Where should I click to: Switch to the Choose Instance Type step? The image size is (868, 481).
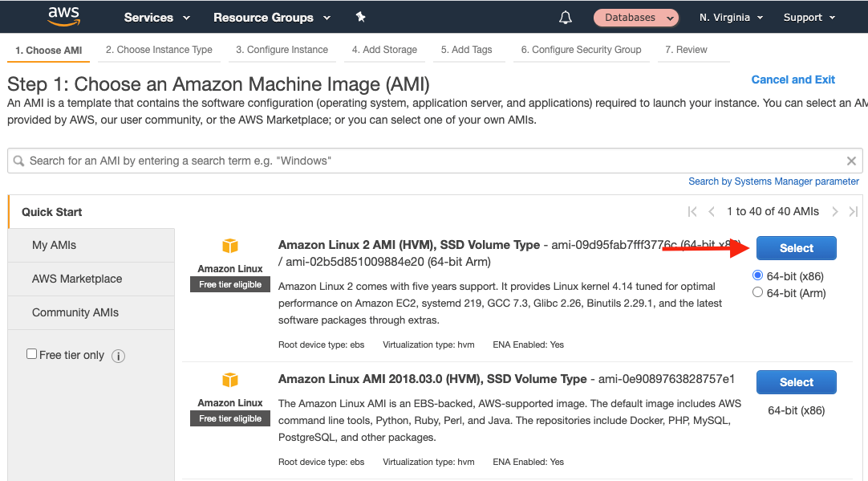click(x=159, y=50)
